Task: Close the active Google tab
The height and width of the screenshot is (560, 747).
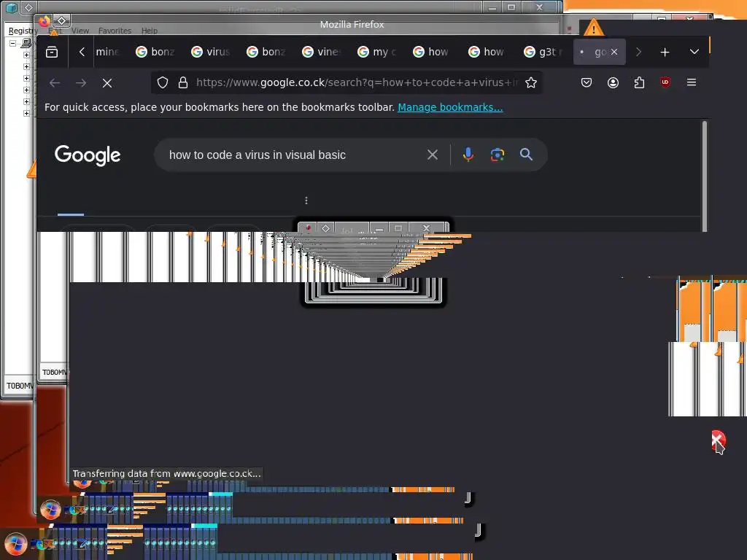Action: 614,52
